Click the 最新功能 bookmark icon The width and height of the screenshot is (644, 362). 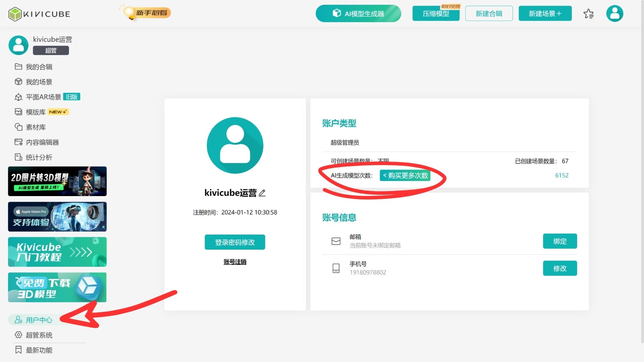tap(18, 350)
